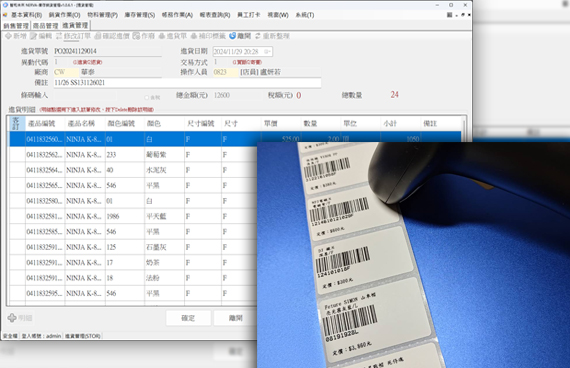Click the 作廢 (void) toolbar icon

(136, 36)
